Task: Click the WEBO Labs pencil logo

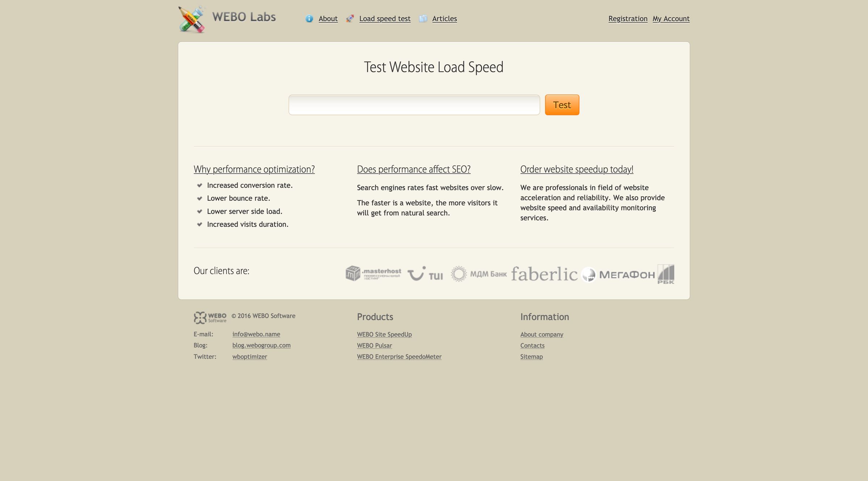Action: (192, 20)
